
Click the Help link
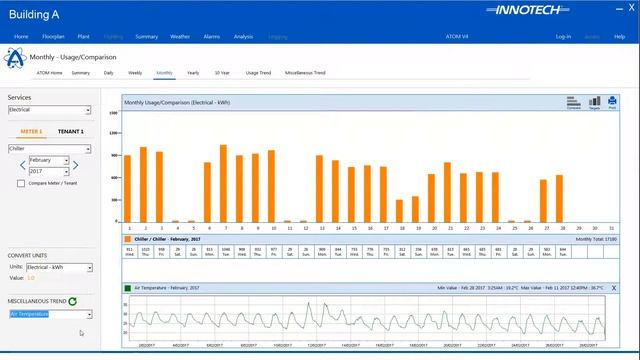(620, 37)
